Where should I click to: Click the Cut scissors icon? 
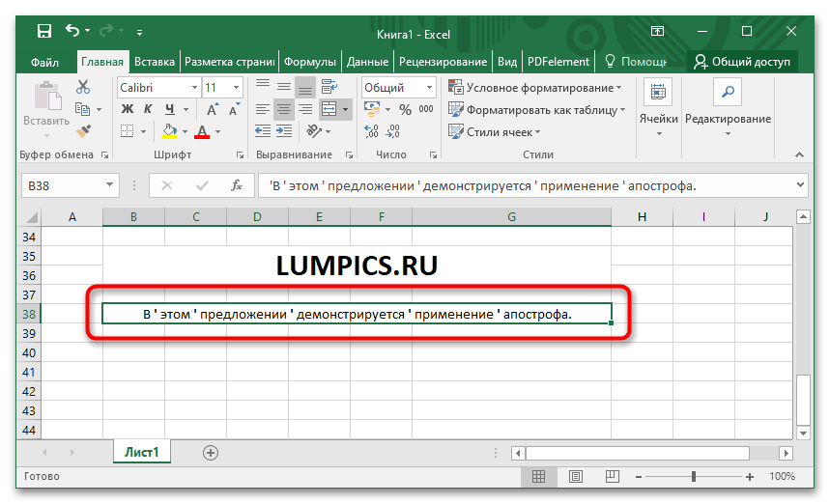point(83,87)
